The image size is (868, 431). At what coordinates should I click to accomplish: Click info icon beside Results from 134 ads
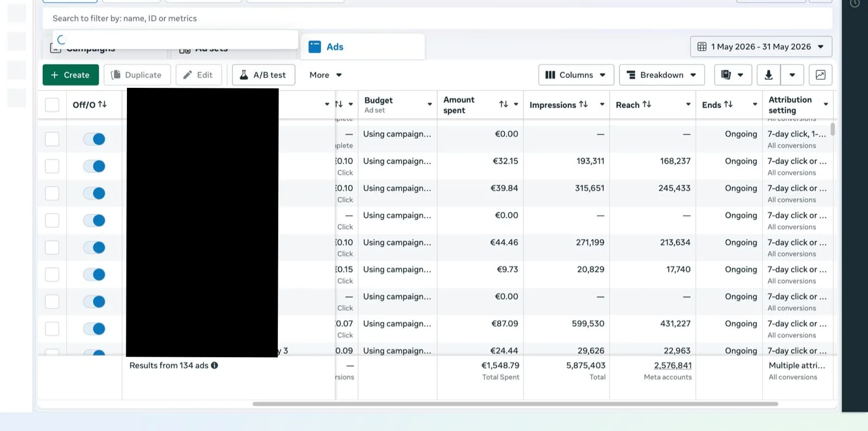pos(215,365)
